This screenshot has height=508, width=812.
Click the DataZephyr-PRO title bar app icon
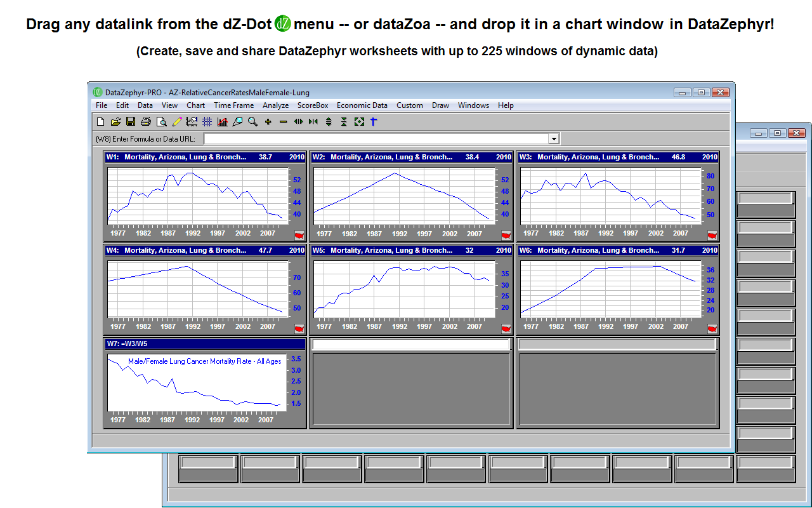pos(97,92)
